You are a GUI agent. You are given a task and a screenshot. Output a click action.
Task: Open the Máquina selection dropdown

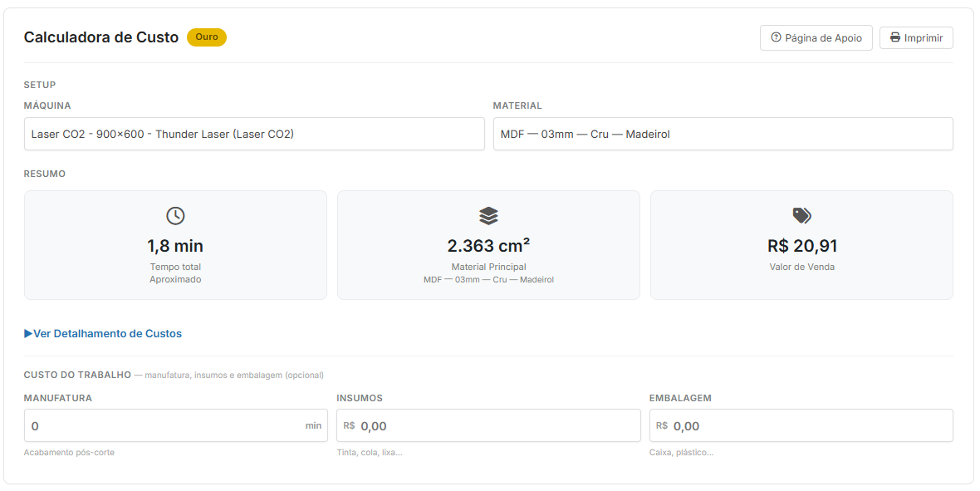(x=254, y=134)
